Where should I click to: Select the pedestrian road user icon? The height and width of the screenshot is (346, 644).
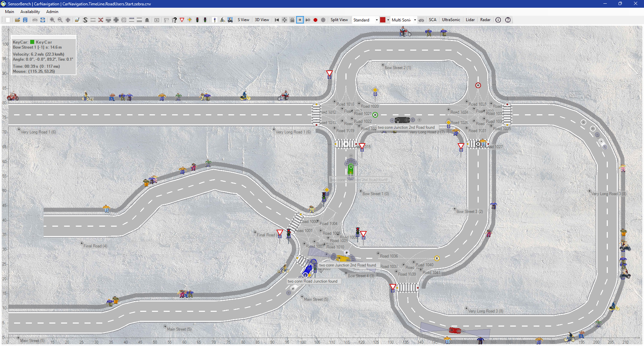[x=215, y=20]
